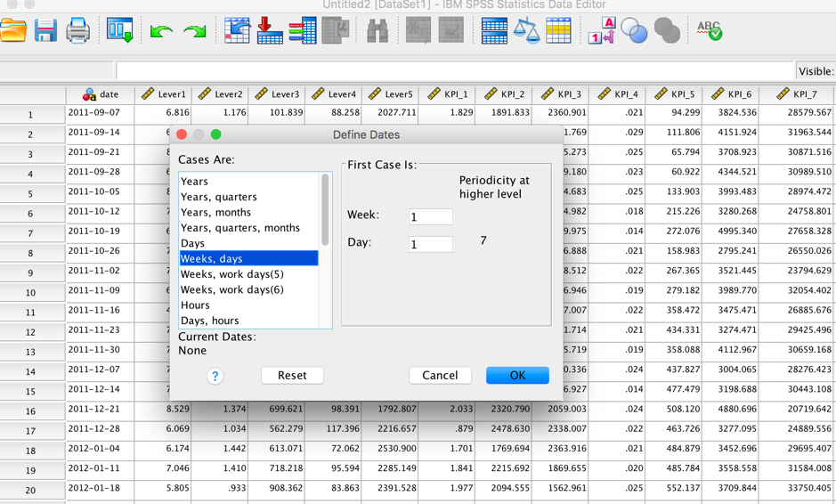Viewport: 836px width, 504px height.
Task: Click the Go to variable icon
Action: (270, 30)
